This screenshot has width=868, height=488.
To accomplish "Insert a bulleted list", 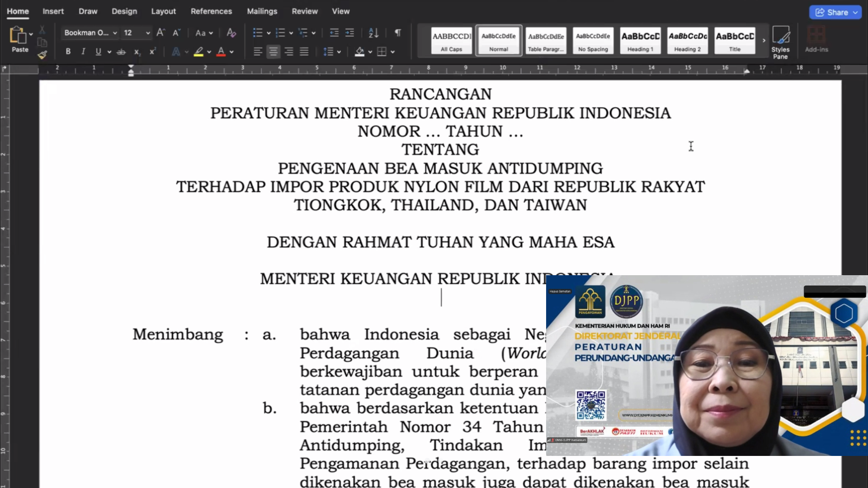I will click(x=258, y=33).
